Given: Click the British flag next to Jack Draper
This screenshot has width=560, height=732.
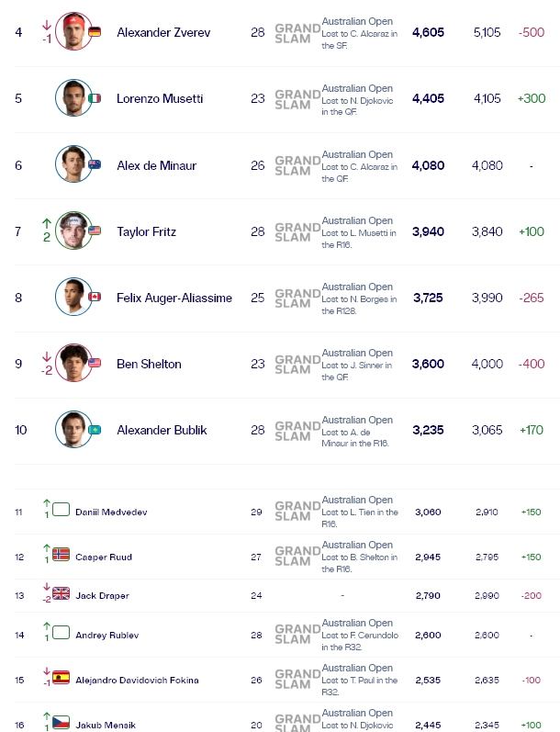Looking at the screenshot, I should (x=62, y=593).
